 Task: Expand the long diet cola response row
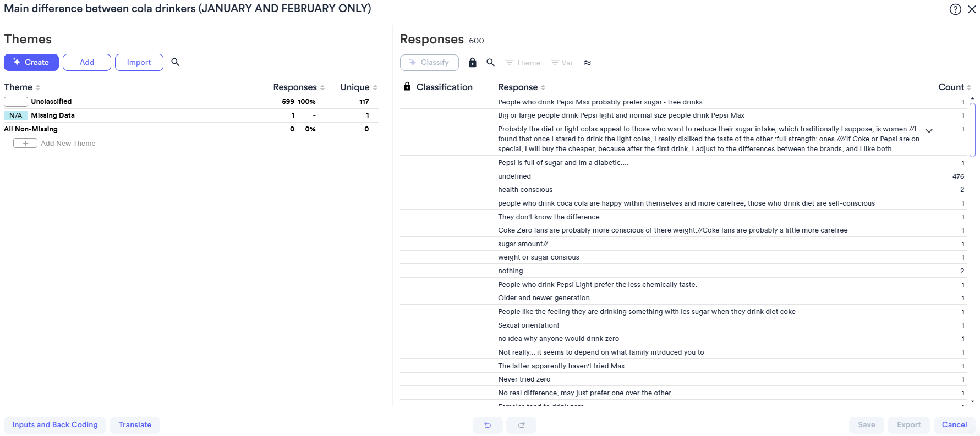click(x=929, y=131)
